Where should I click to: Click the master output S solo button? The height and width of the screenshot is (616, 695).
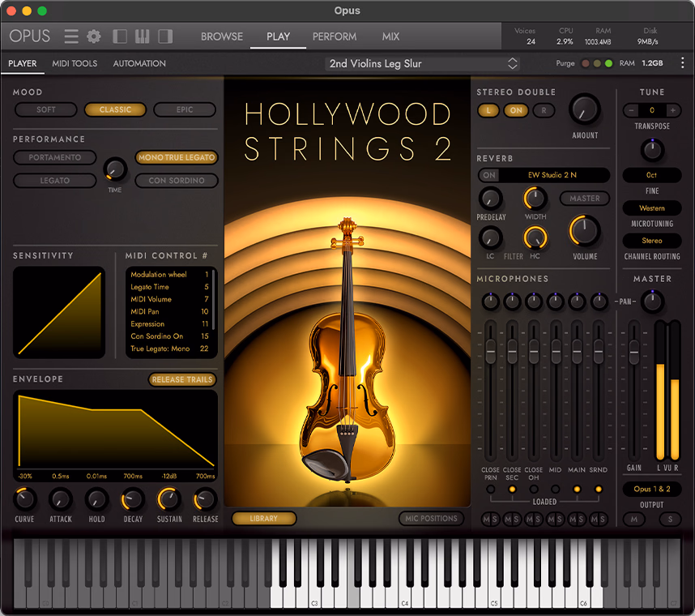click(670, 520)
